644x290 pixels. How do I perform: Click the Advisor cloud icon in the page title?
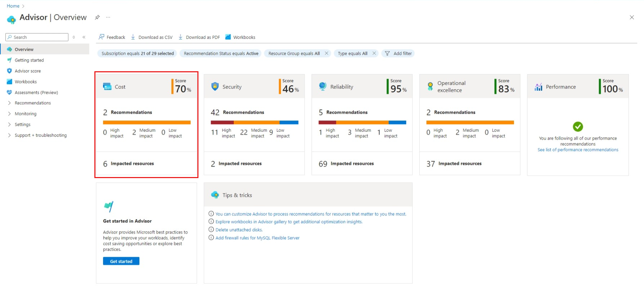tap(12, 19)
